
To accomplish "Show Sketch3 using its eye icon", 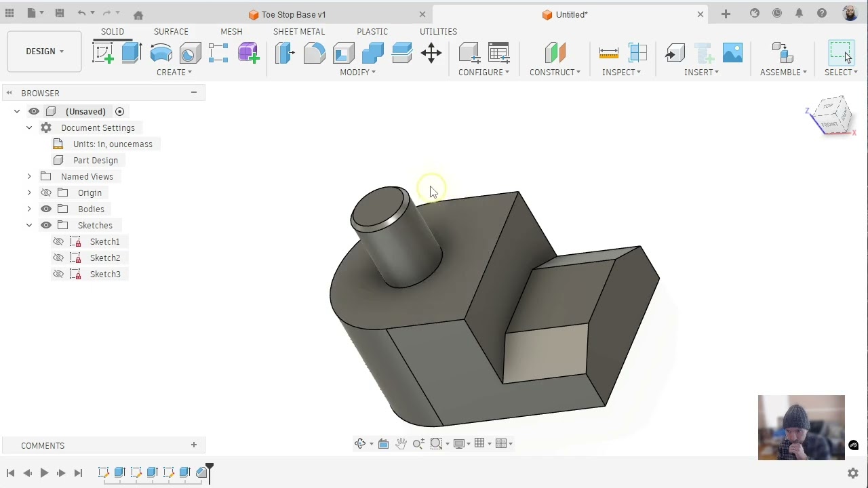I will click(58, 274).
